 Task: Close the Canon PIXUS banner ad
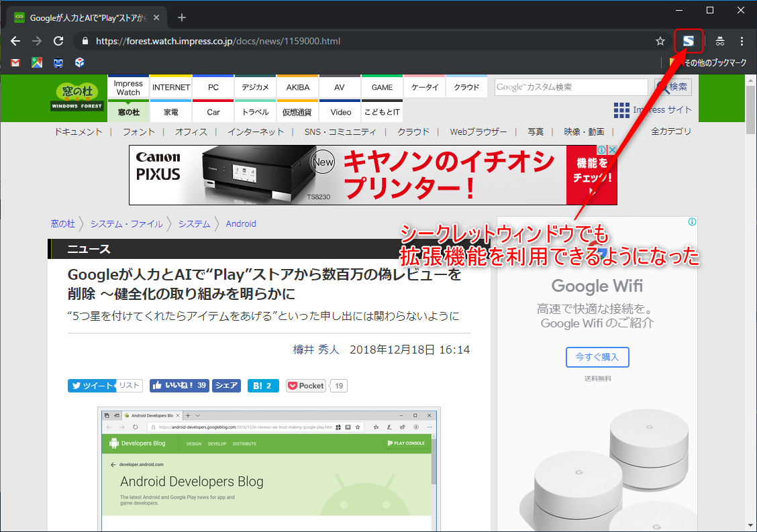[x=611, y=149]
